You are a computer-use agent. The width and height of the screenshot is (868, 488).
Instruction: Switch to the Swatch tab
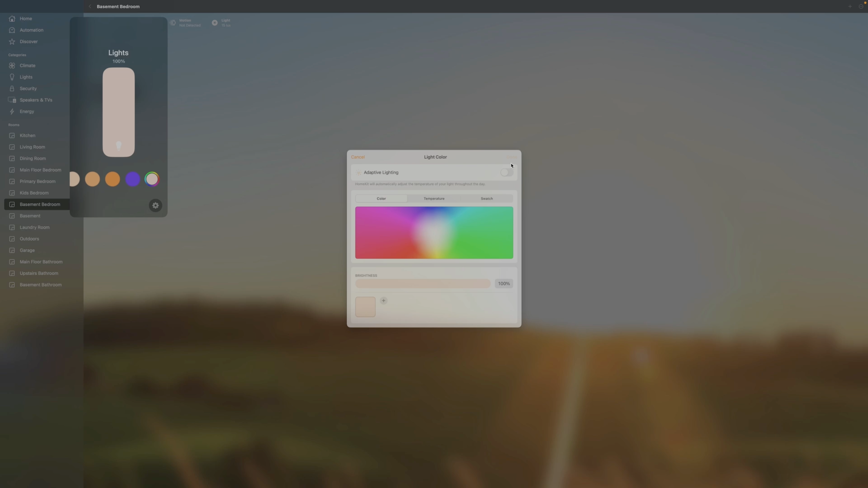(487, 199)
